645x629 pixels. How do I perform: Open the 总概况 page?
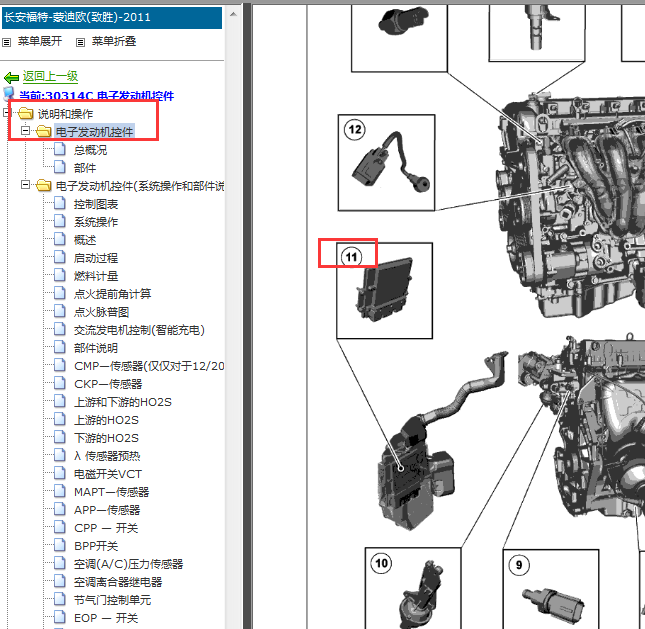coord(90,150)
